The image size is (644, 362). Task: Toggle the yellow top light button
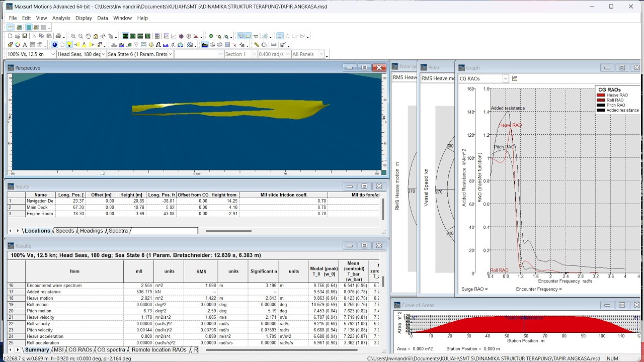tap(69, 45)
